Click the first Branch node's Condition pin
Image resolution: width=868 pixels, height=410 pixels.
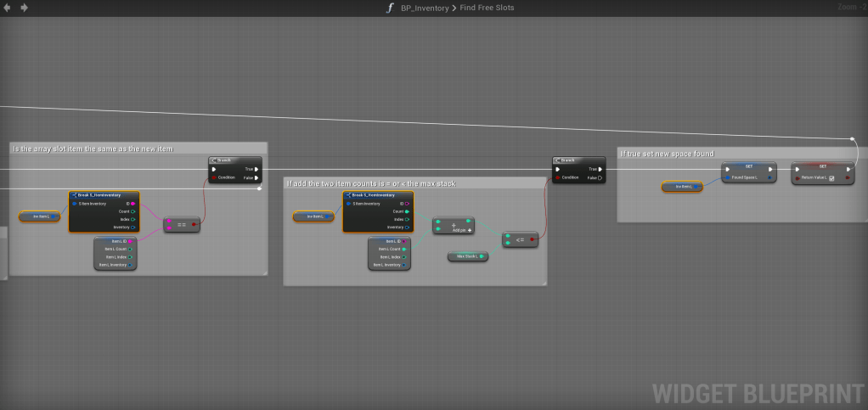tap(213, 177)
